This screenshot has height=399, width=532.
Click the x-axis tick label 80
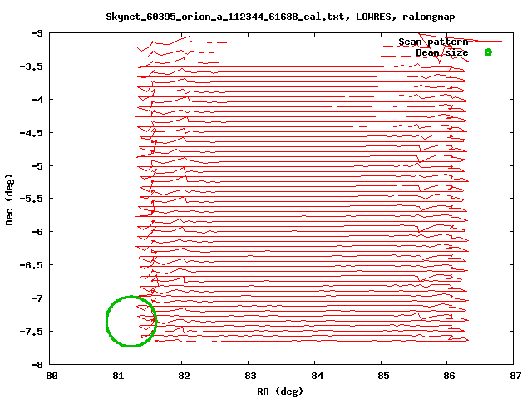coord(52,376)
